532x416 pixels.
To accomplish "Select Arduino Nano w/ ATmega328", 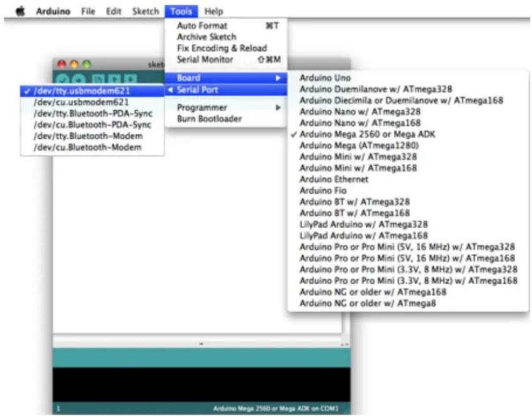I will click(x=408, y=112).
